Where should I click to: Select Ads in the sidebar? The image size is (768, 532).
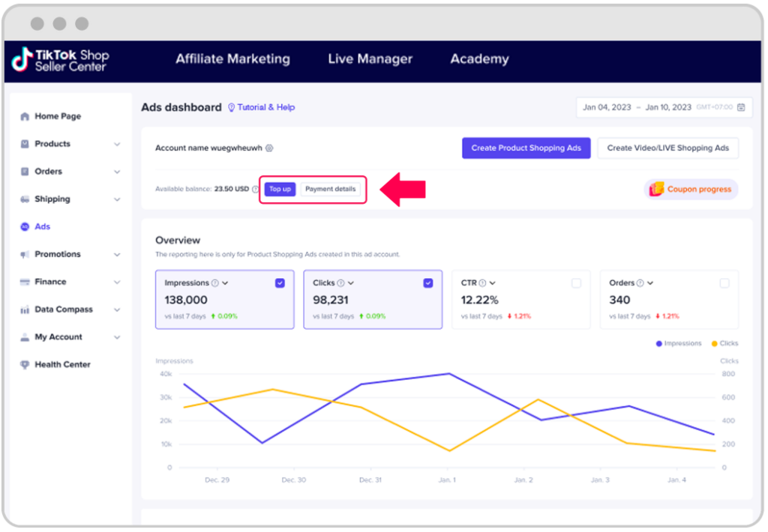pos(43,226)
